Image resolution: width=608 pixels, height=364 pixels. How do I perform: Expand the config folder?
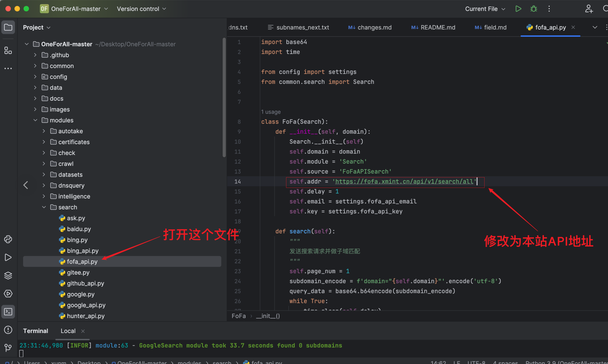click(35, 77)
